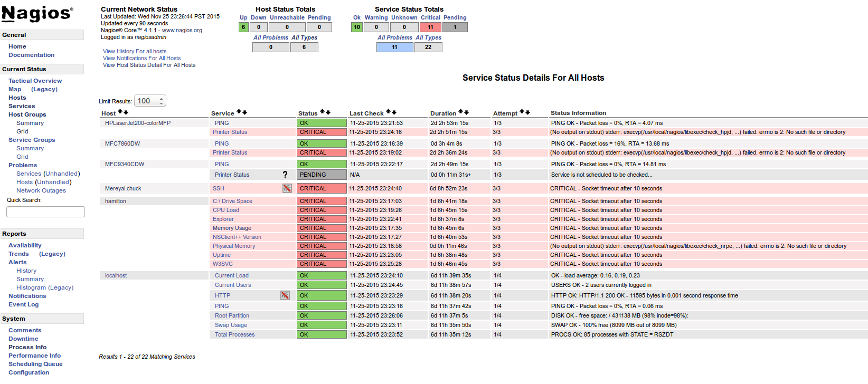This screenshot has width=868, height=384.
Task: Open the C:\ Drive Space service
Action: coord(232,201)
